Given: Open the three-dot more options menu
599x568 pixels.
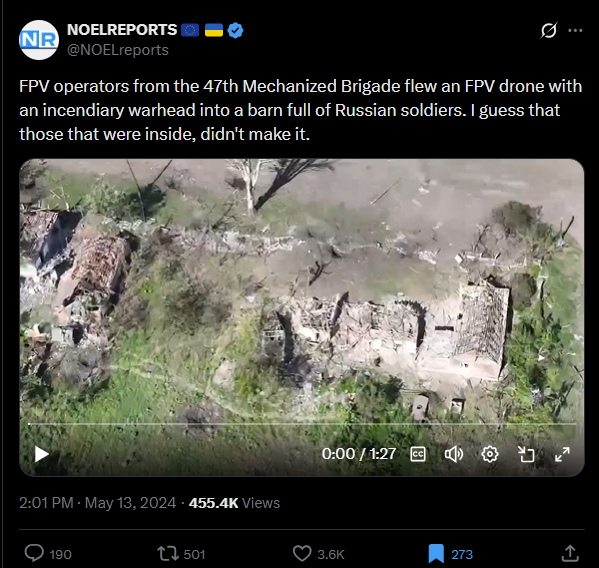Looking at the screenshot, I should coord(575,30).
